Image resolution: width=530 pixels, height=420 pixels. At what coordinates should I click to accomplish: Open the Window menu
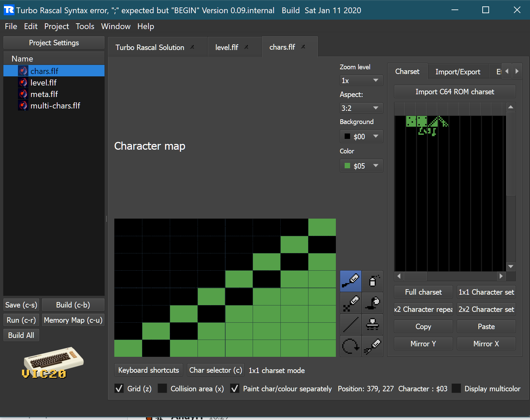click(x=116, y=26)
